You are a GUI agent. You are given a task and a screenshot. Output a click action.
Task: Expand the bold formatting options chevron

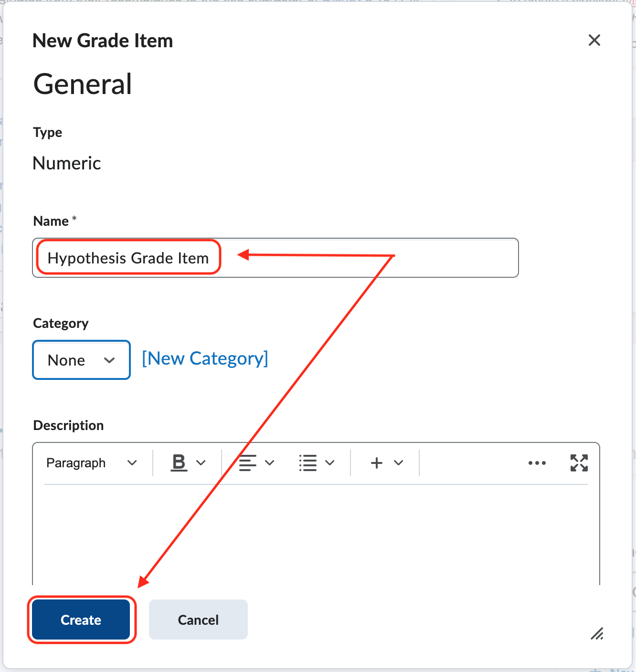pos(201,462)
